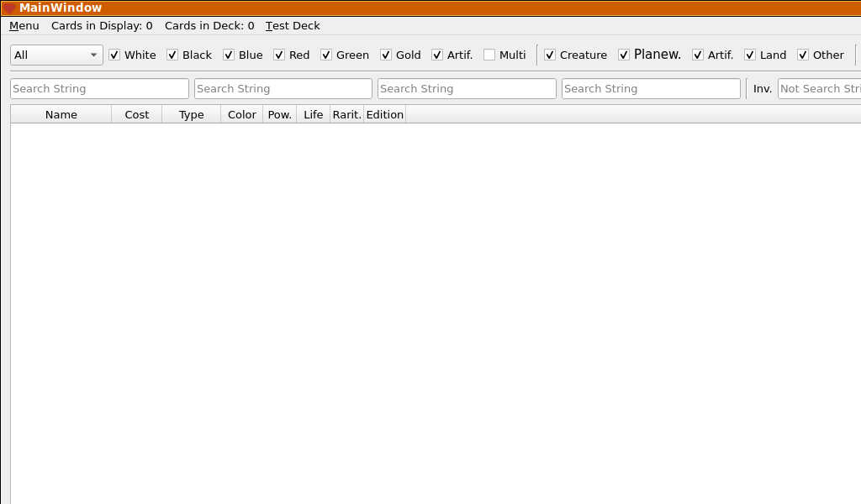
Task: Expand the All filter dropdown
Action: tap(56, 55)
